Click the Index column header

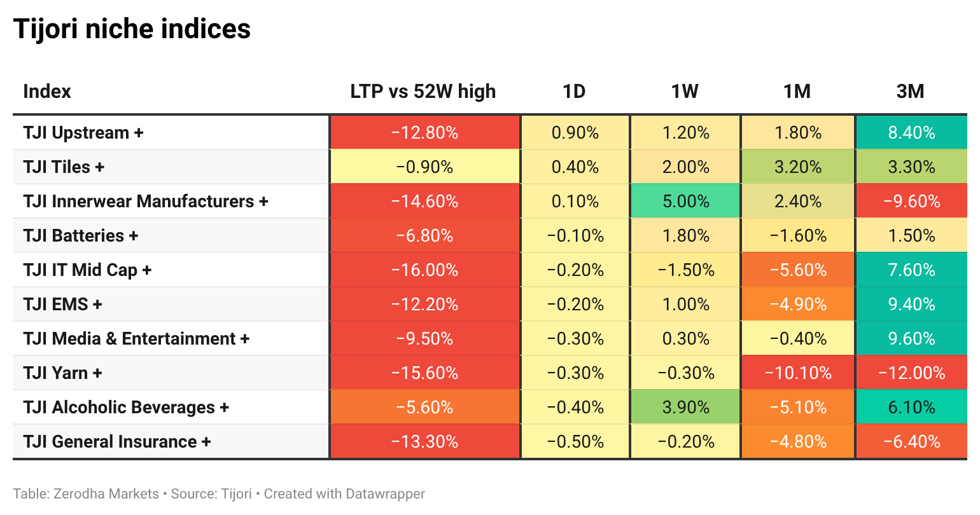[47, 91]
